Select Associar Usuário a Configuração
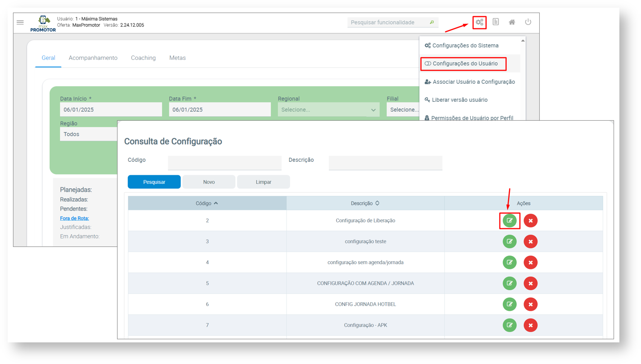Image resolution: width=641 pixels, height=364 pixels. (x=470, y=82)
